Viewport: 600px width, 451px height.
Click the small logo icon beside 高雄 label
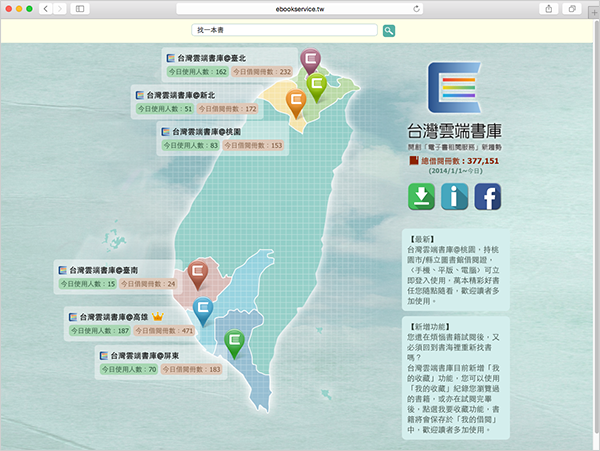(x=73, y=317)
